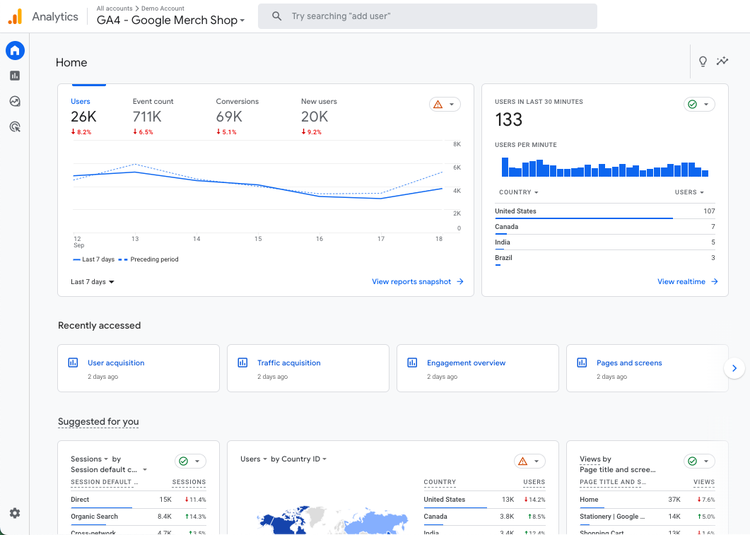
Task: Open the GA4 - Google Merch Shop property picker
Action: [x=170, y=20]
